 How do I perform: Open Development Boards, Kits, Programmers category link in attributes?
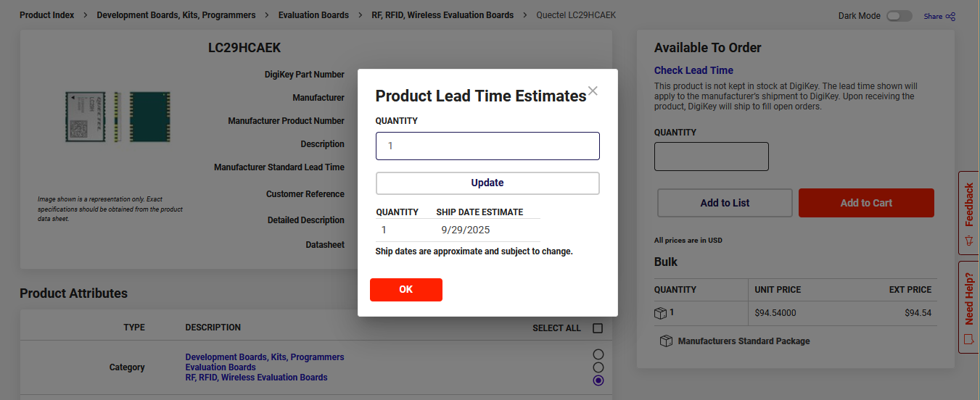(265, 357)
